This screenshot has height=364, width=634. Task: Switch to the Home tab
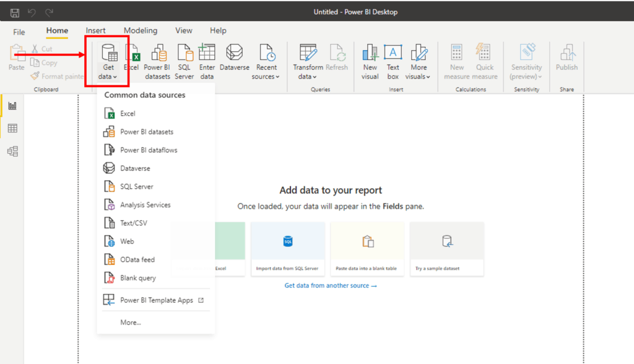[57, 31]
